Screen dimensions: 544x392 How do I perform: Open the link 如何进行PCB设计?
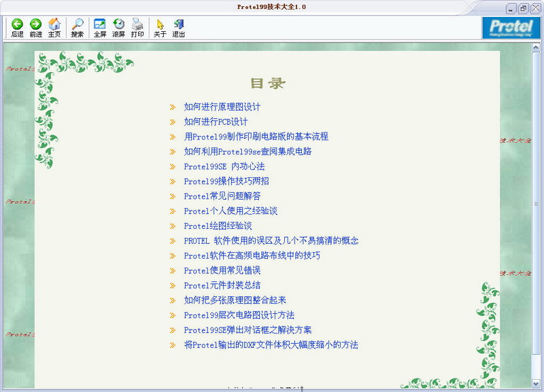(216, 122)
